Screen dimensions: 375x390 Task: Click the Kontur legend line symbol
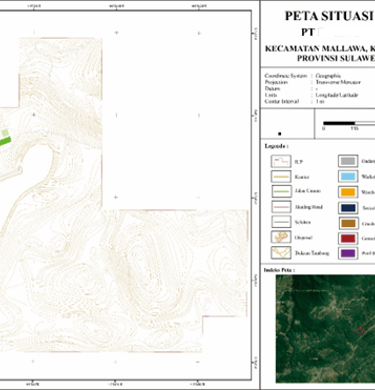[x=281, y=177]
